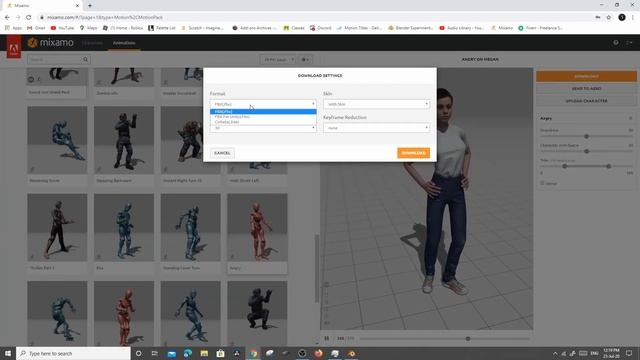The image size is (640, 360).
Task: Choose FBX(.fbx) in the format list
Action: click(263, 111)
